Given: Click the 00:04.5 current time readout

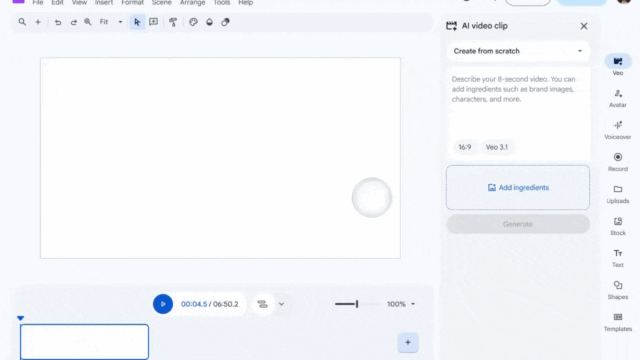Looking at the screenshot, I should click(x=194, y=304).
